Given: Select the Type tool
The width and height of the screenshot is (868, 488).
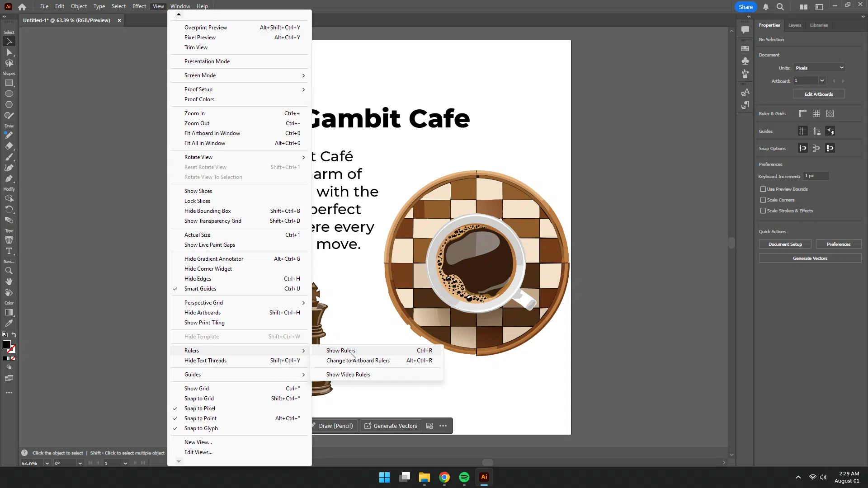Looking at the screenshot, I should [9, 251].
